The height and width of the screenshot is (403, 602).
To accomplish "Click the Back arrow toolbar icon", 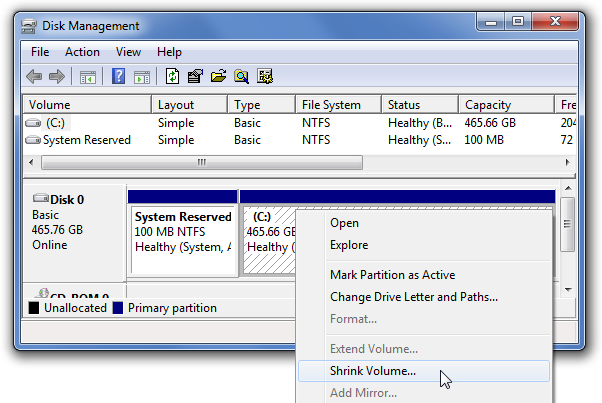I will click(x=34, y=76).
